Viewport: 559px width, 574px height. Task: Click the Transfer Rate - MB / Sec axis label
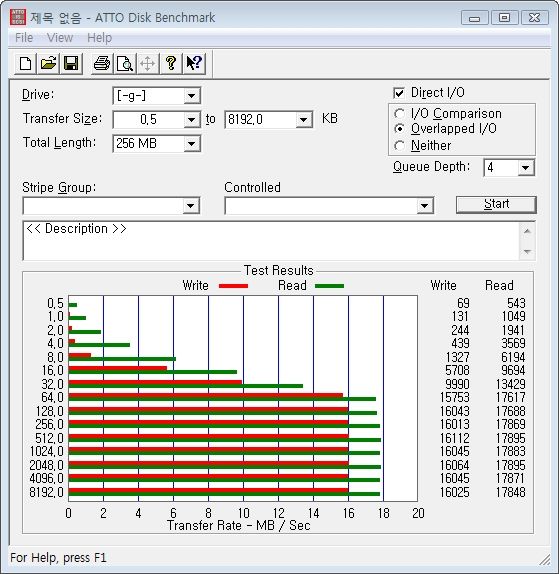coord(238,526)
